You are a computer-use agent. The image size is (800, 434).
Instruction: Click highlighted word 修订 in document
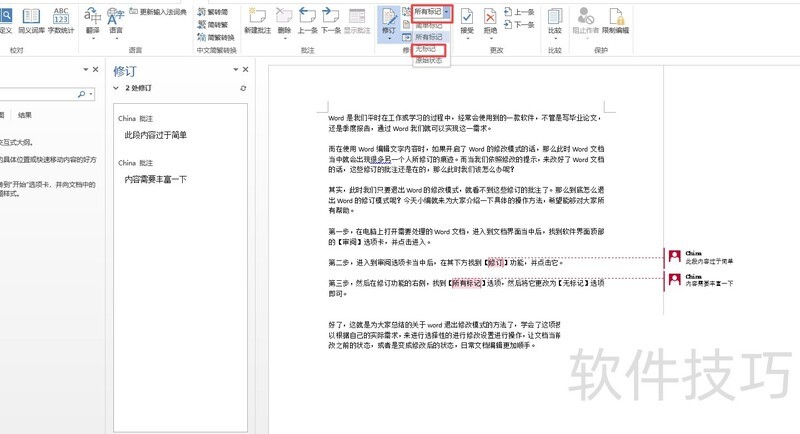coord(495,263)
